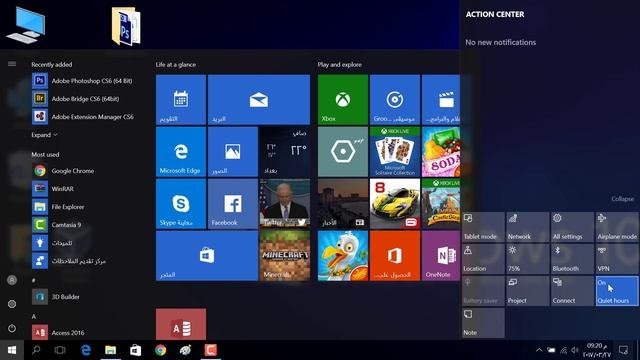
Task: Toggle Tablet mode quick action
Action: click(483, 227)
